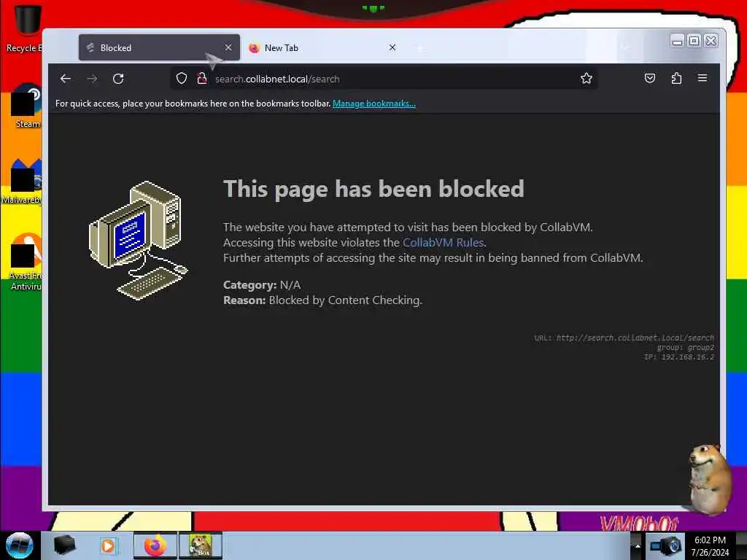Reload the blocked page
The width and height of the screenshot is (747, 560).
[118, 79]
